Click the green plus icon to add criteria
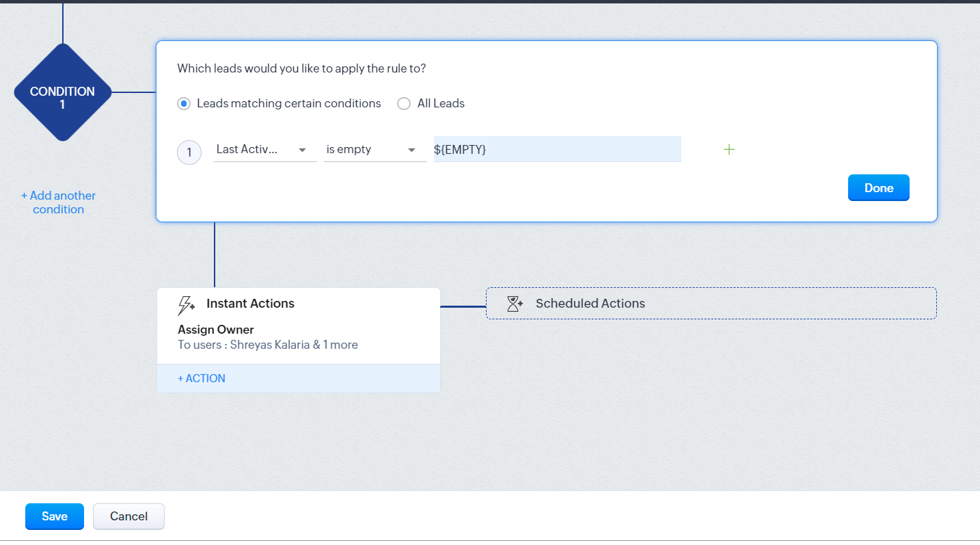The height and width of the screenshot is (545, 980). [x=729, y=149]
